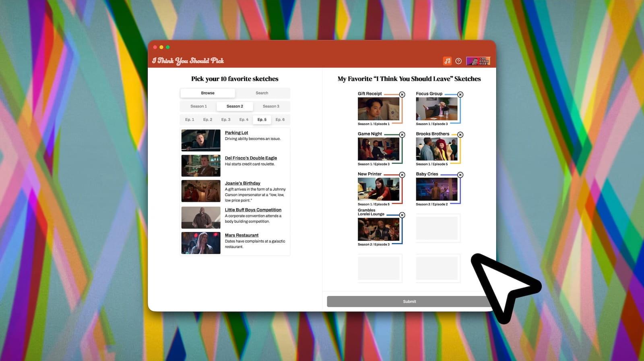Remove Game Night from favorites
This screenshot has width=644, height=361.
tap(402, 135)
